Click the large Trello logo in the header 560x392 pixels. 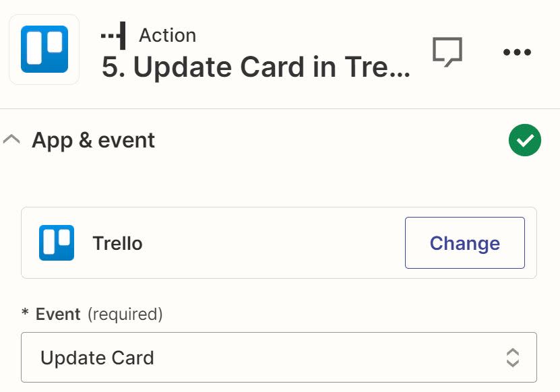click(x=44, y=49)
